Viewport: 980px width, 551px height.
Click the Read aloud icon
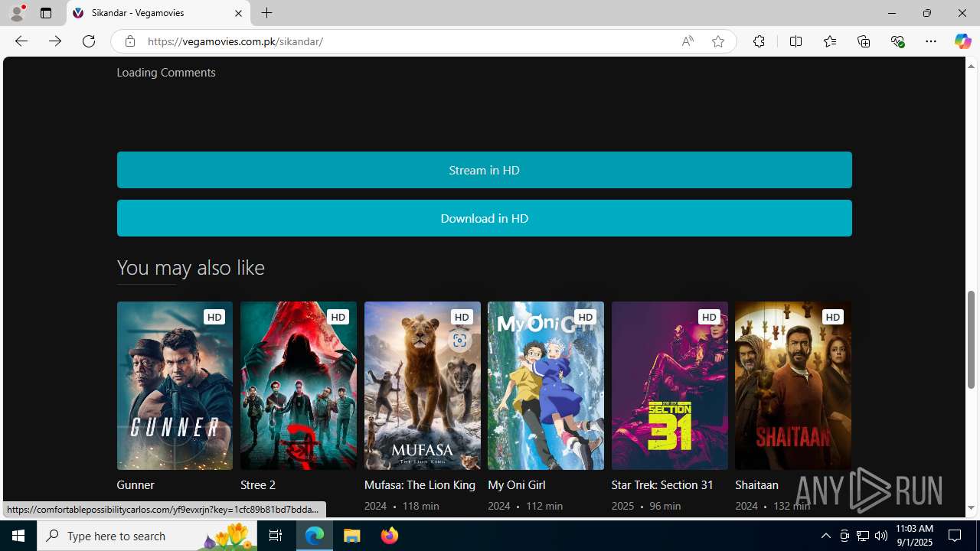688,41
